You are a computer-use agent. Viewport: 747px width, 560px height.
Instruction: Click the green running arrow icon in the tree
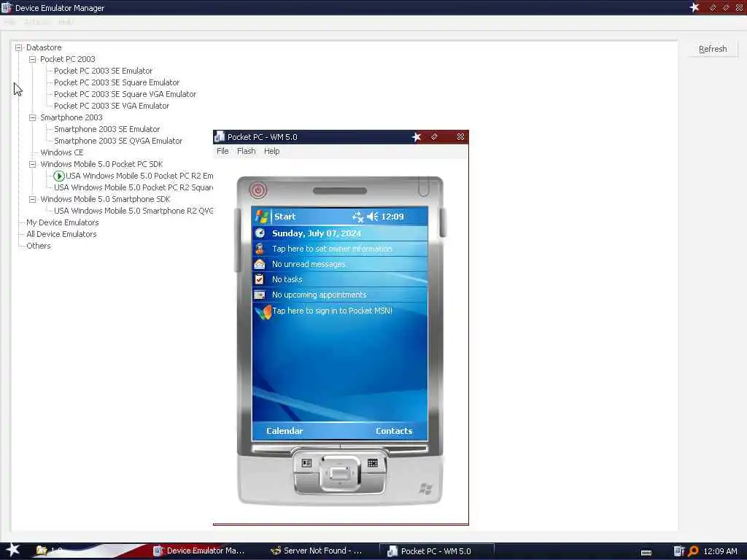pyautogui.click(x=59, y=176)
